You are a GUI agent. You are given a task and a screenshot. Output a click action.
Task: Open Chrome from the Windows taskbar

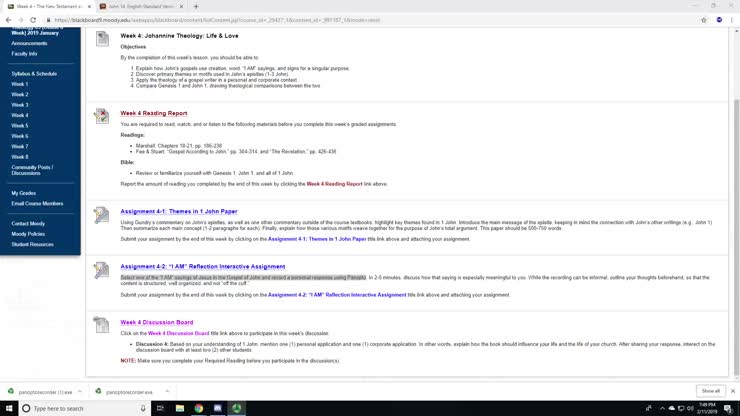(199, 408)
